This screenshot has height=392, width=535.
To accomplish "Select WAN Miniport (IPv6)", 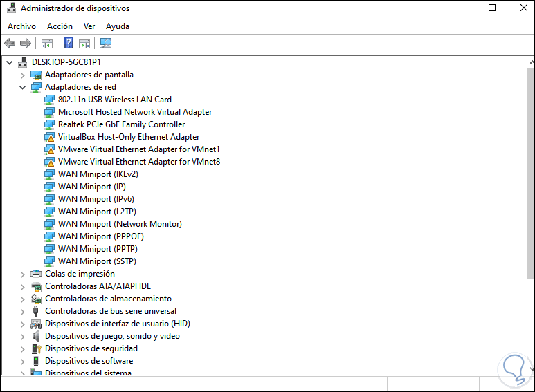I will coord(96,199).
